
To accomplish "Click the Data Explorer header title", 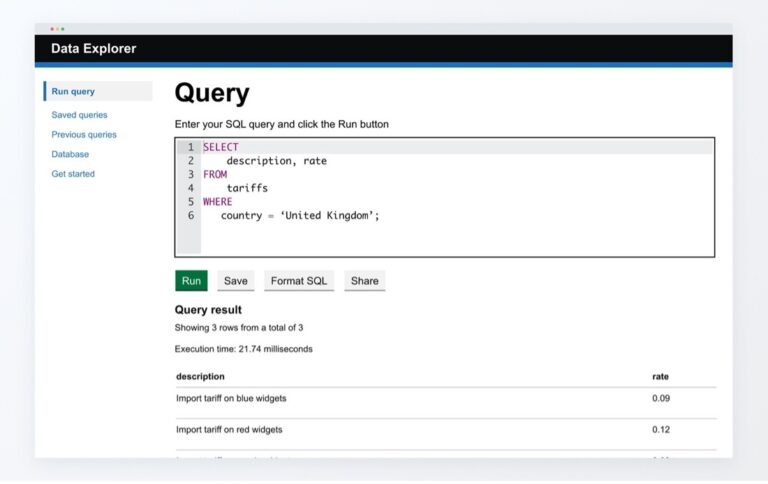I will tap(94, 48).
